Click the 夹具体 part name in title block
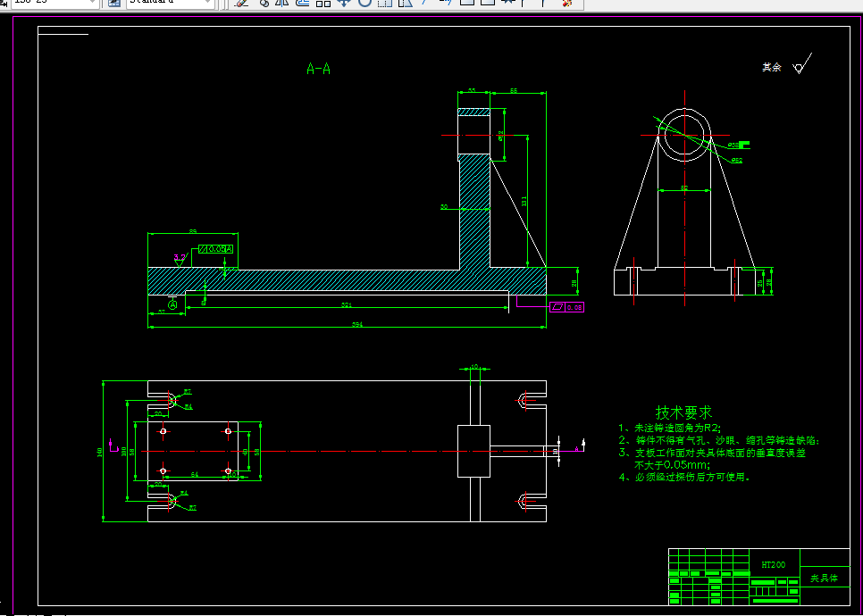 point(824,579)
